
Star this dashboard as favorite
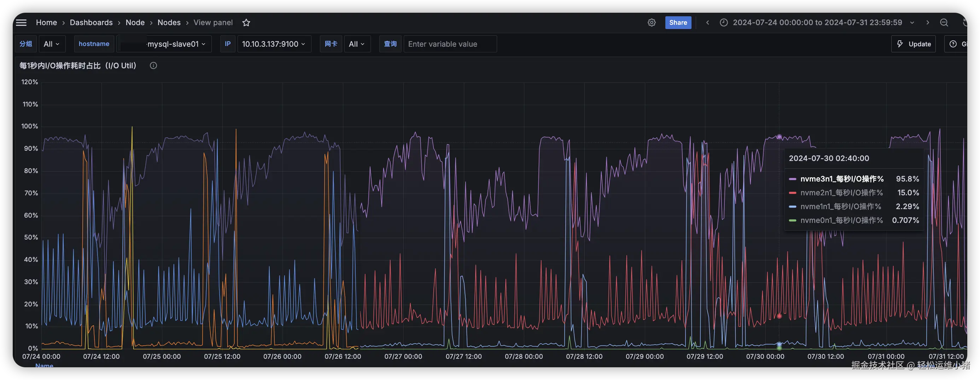pos(246,22)
